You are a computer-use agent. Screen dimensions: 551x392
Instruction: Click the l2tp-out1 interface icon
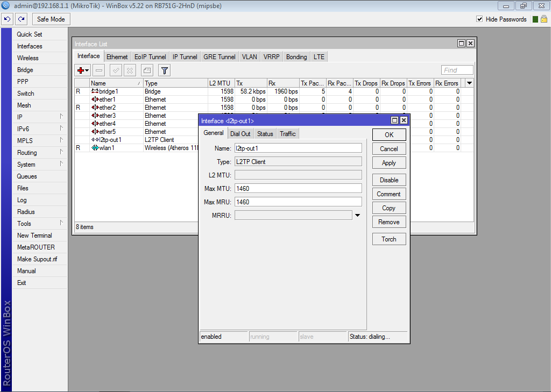(x=95, y=140)
